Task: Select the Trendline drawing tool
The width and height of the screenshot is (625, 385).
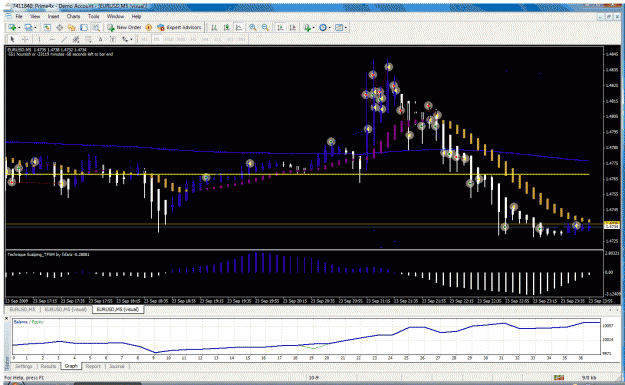Action: tap(64, 39)
